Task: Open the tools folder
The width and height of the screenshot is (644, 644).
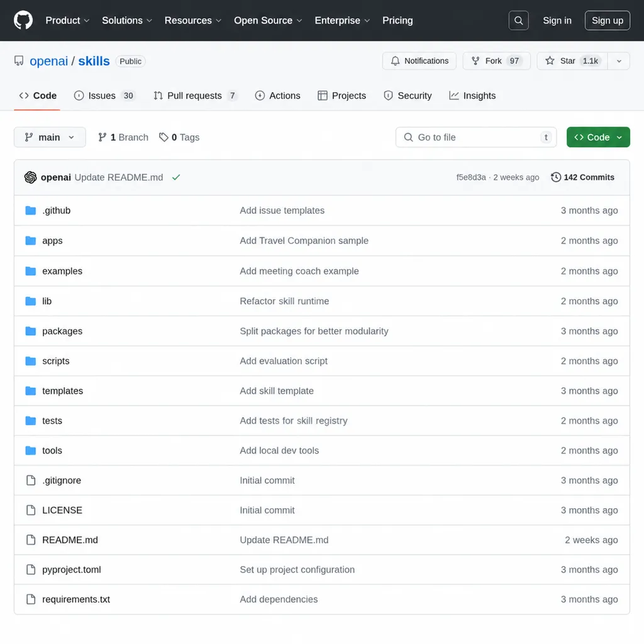Action: [x=52, y=450]
